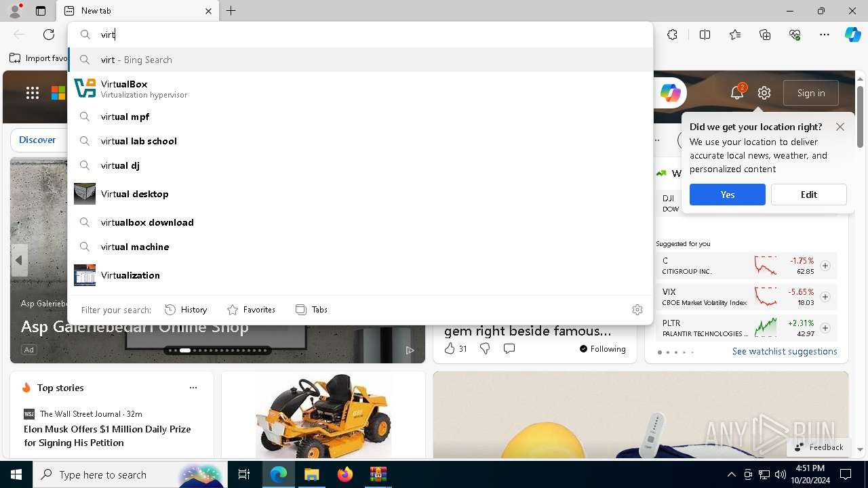Open Copilot icon on MSN header
Image resolution: width=868 pixels, height=488 pixels.
670,93
